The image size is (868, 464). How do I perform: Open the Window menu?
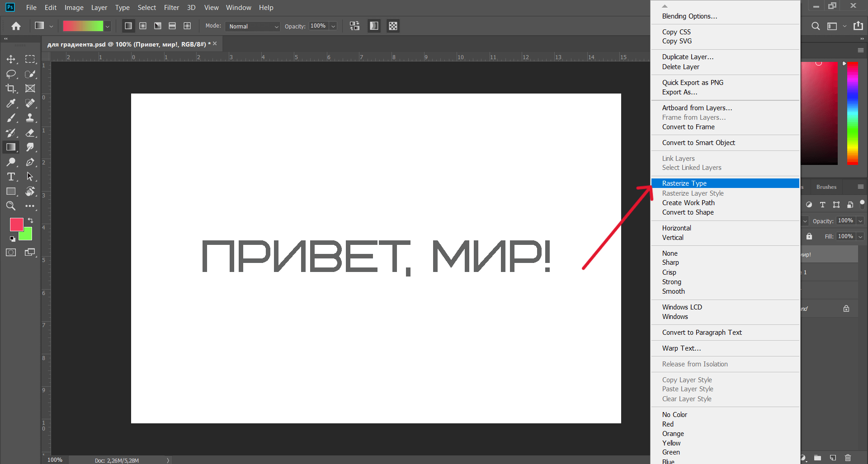coord(238,8)
